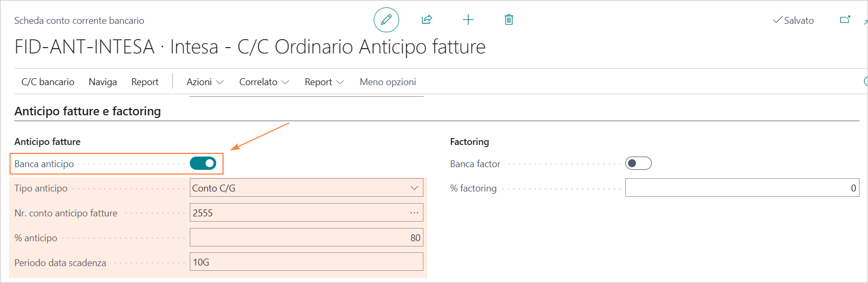
Task: Click the Salvato status indicator
Action: 793,20
